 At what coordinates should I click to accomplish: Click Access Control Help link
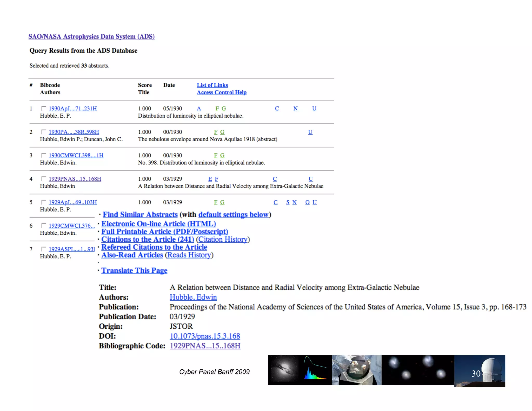pos(222,92)
